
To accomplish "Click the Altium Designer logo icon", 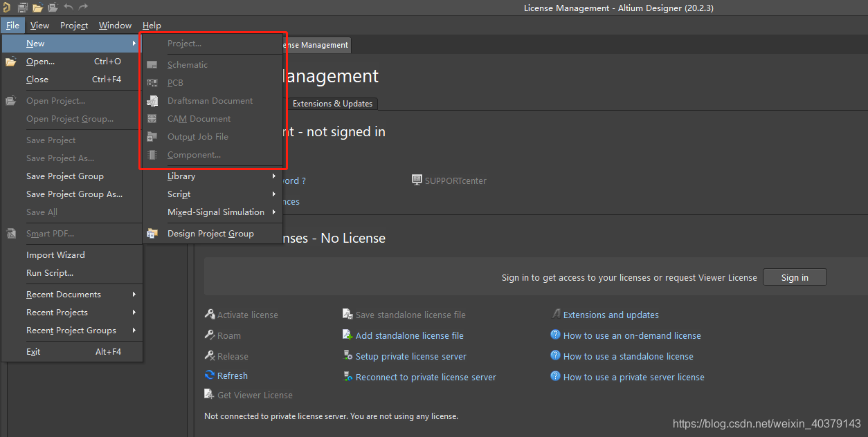I will coord(6,7).
